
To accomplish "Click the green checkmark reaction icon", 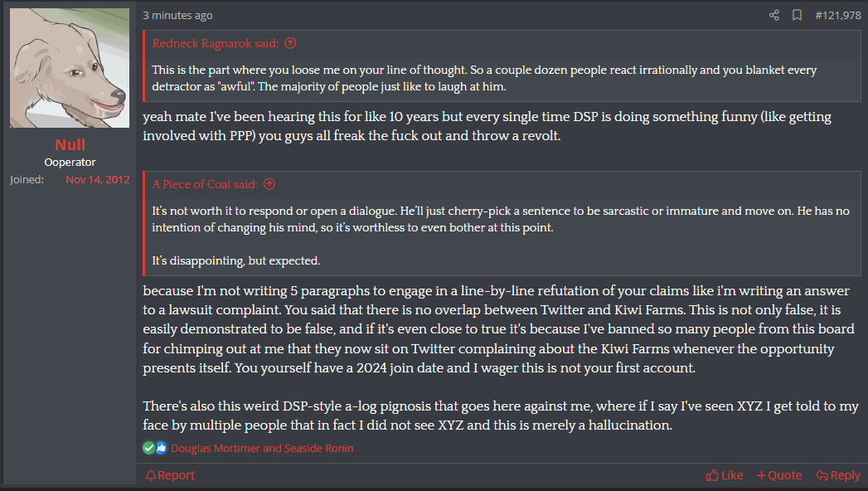I will click(x=148, y=448).
